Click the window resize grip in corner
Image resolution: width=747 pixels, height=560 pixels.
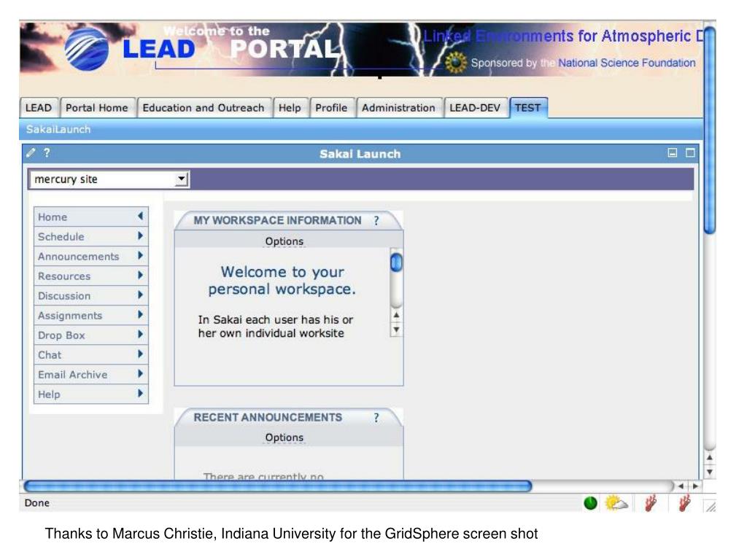(711, 506)
